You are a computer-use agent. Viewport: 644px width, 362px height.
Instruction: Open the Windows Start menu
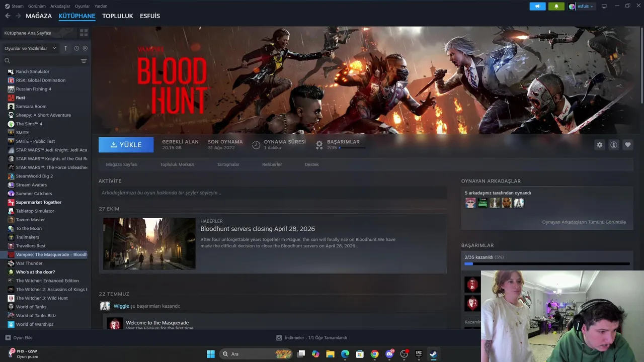tap(211, 354)
